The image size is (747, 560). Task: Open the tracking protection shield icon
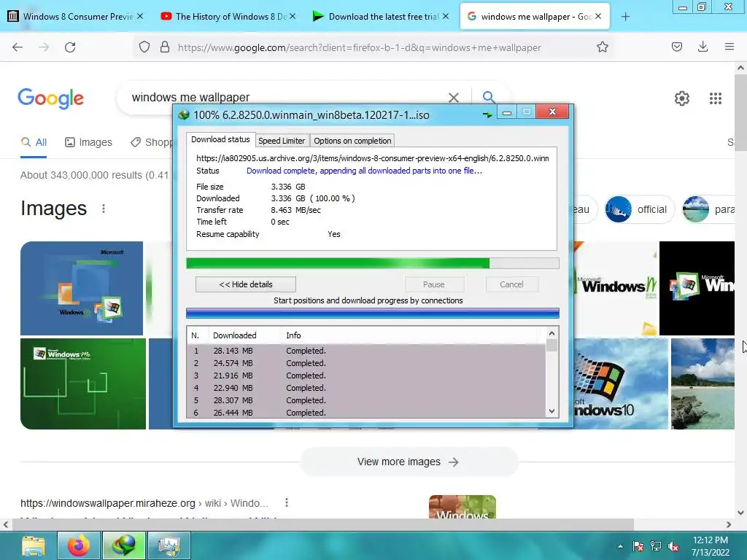click(x=144, y=47)
